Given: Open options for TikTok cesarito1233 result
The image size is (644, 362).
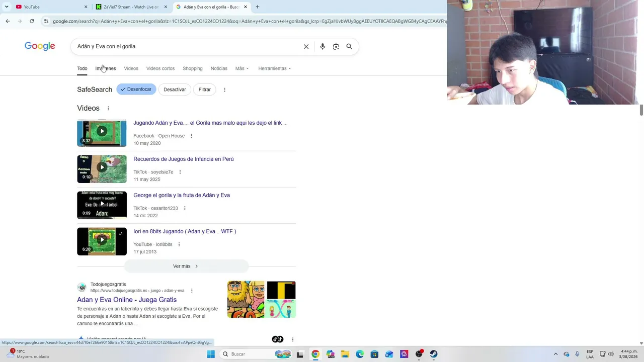Looking at the screenshot, I should [x=185, y=208].
